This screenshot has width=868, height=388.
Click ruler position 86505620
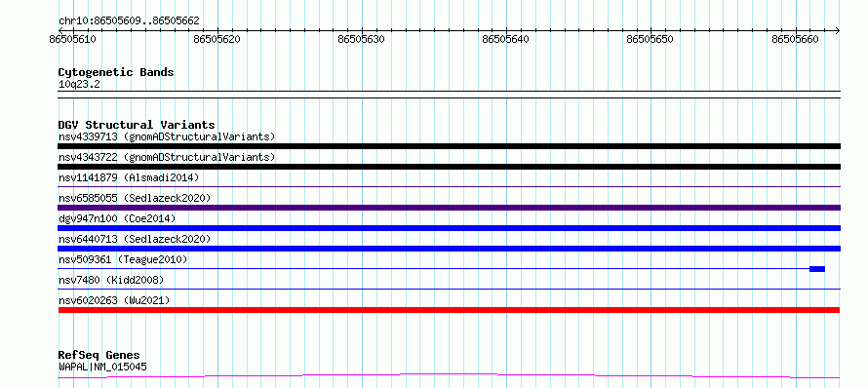(217, 39)
